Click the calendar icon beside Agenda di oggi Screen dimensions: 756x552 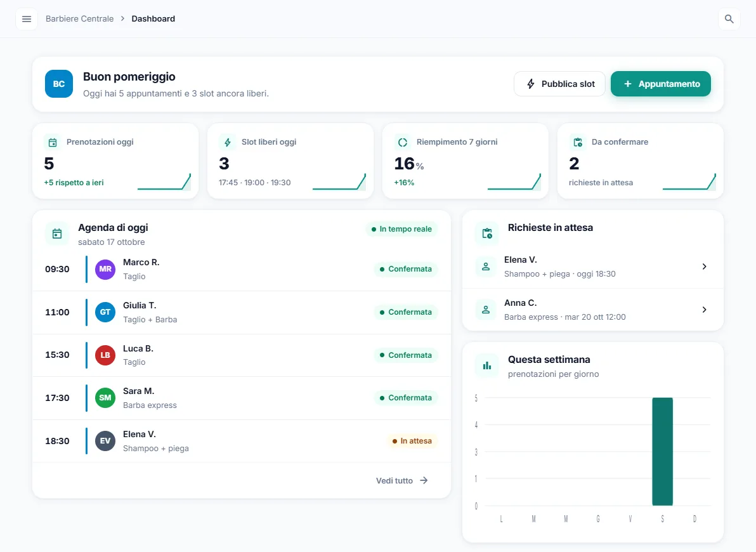[x=57, y=233]
